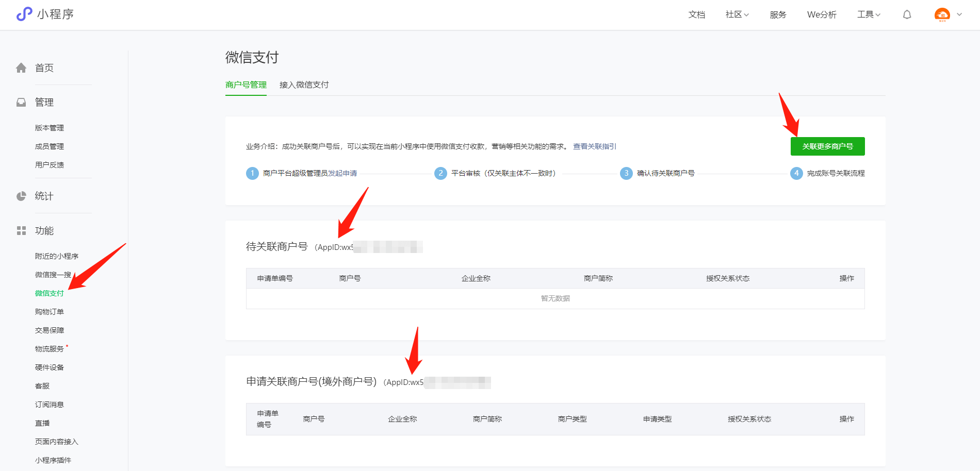Click the green 关联更多商户号 button
Screen dimensions: 980x471
(x=827, y=146)
